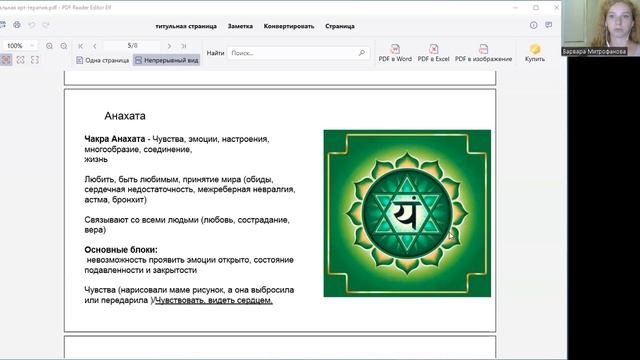640x360 pixels.
Task: Open the титульная страница tab
Action: pyautogui.click(x=186, y=26)
